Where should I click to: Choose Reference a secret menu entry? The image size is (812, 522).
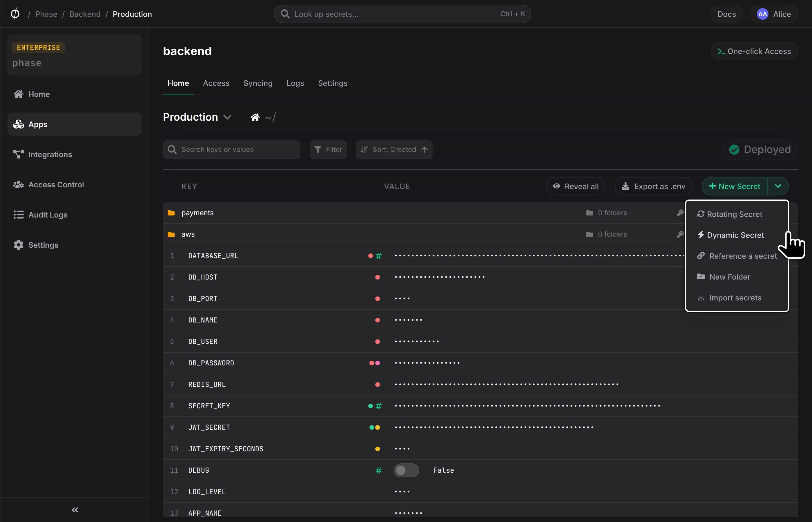point(737,256)
